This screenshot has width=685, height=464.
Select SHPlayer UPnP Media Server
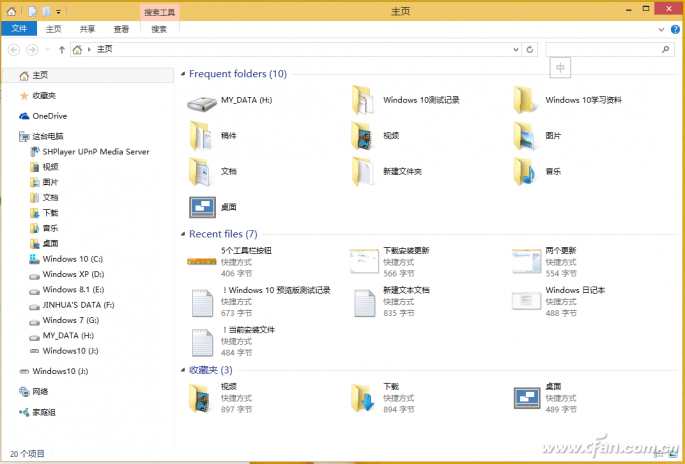(x=96, y=152)
